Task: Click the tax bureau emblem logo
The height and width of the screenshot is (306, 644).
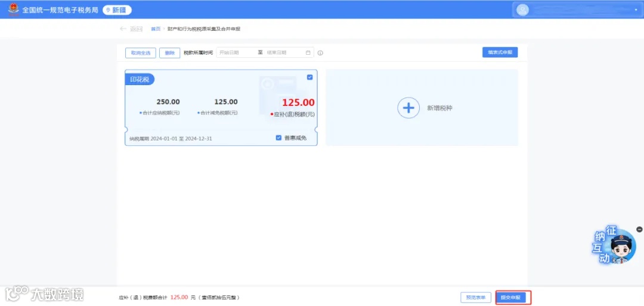Action: coord(14,10)
